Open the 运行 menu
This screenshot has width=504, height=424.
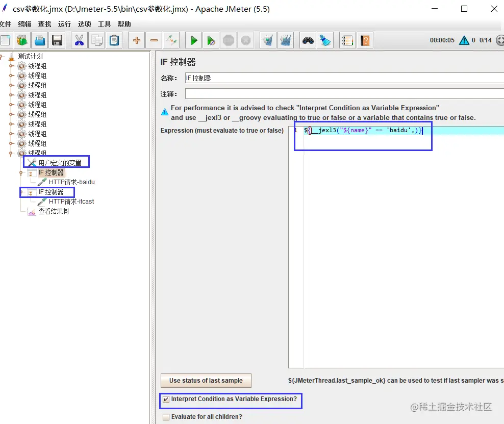[x=64, y=24]
